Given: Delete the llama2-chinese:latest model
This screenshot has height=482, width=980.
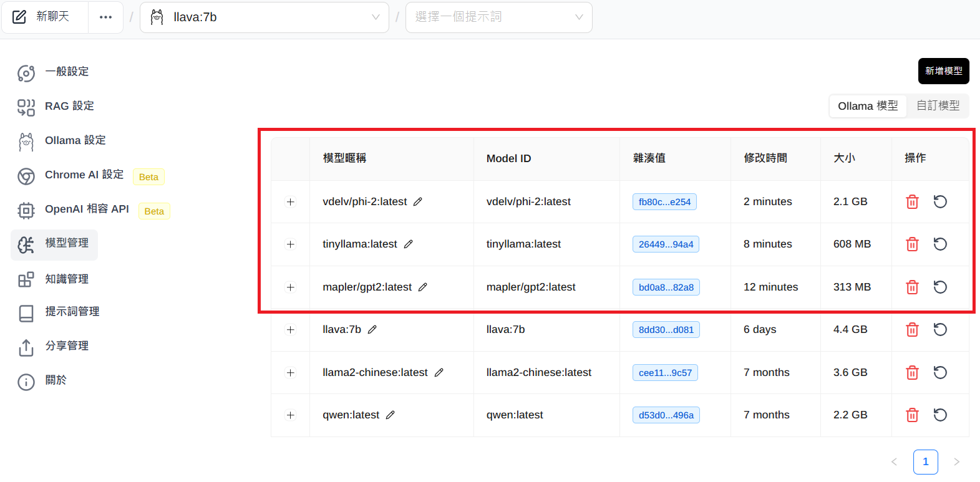Looking at the screenshot, I should [x=912, y=372].
